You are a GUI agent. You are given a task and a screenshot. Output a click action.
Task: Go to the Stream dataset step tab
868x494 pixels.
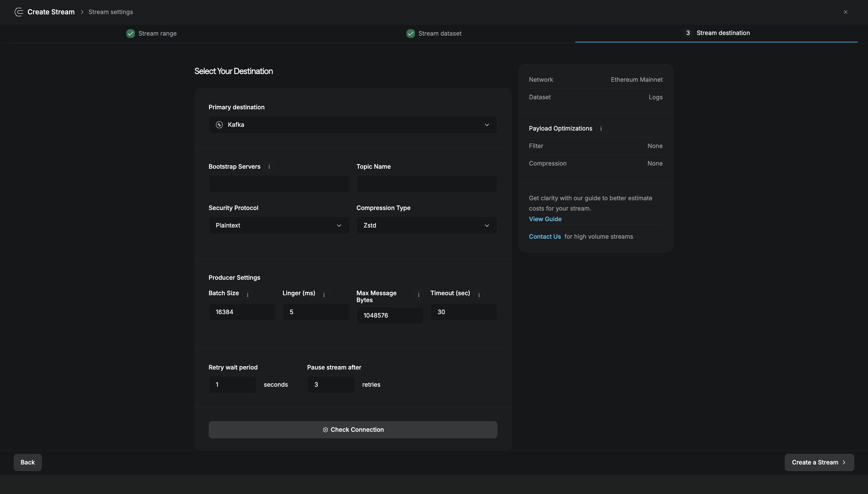pos(434,33)
